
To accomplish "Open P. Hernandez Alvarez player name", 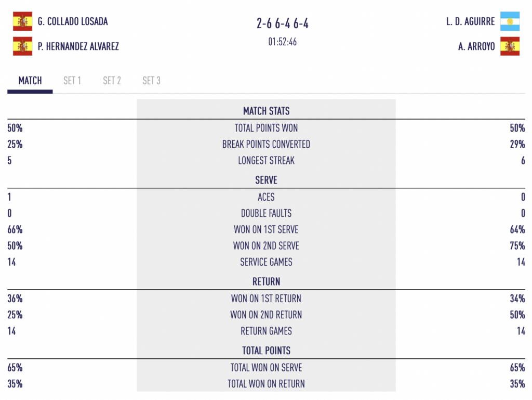I will (x=78, y=46).
